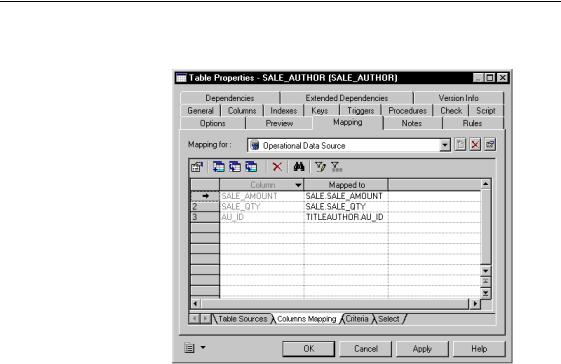561x364 pixels.
Task: Select row header number 2
Action: pos(205,207)
